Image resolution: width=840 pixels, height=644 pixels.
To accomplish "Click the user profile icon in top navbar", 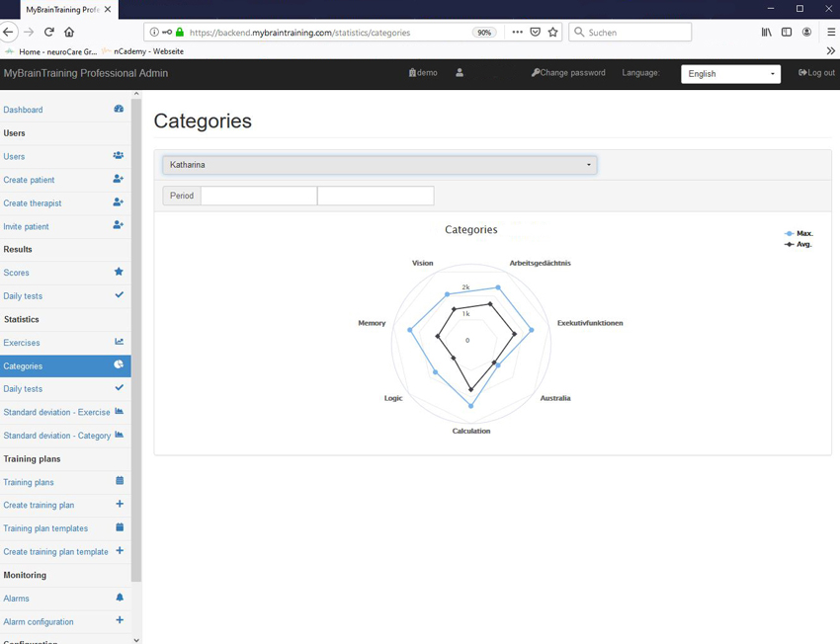I will 460,73.
